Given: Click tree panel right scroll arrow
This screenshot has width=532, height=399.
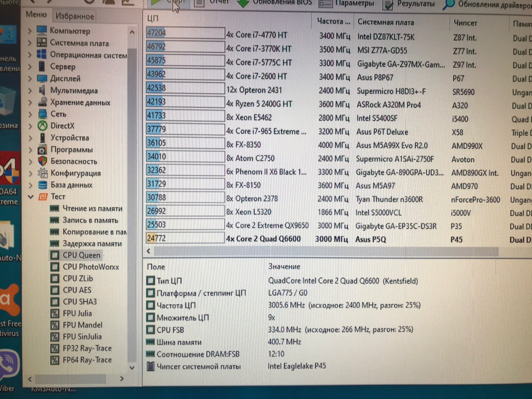Looking at the screenshot, I should (x=122, y=379).
